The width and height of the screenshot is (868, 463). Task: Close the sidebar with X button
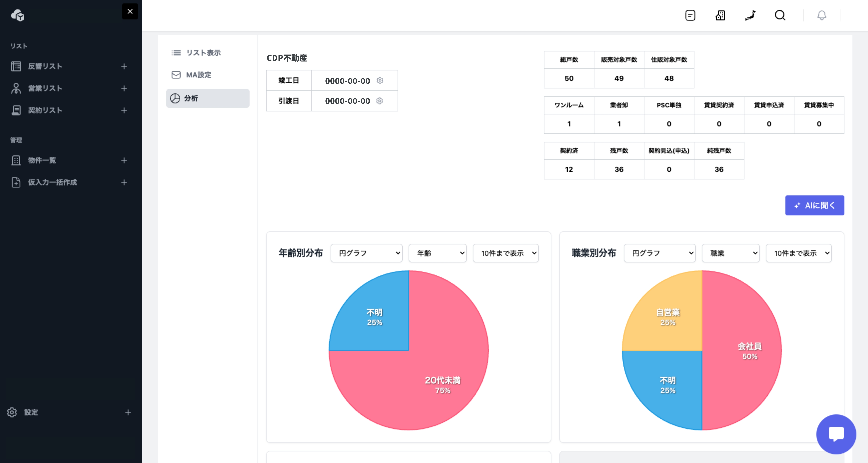[x=130, y=11]
